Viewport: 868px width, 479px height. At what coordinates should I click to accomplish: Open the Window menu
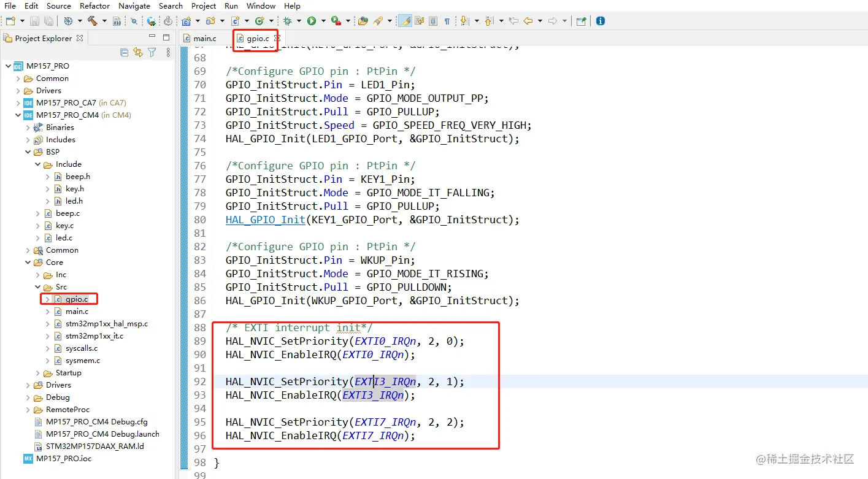pyautogui.click(x=261, y=6)
